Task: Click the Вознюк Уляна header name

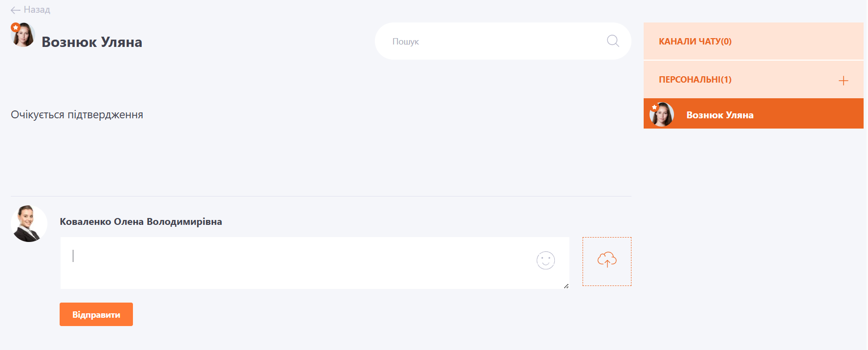Action: coord(92,42)
